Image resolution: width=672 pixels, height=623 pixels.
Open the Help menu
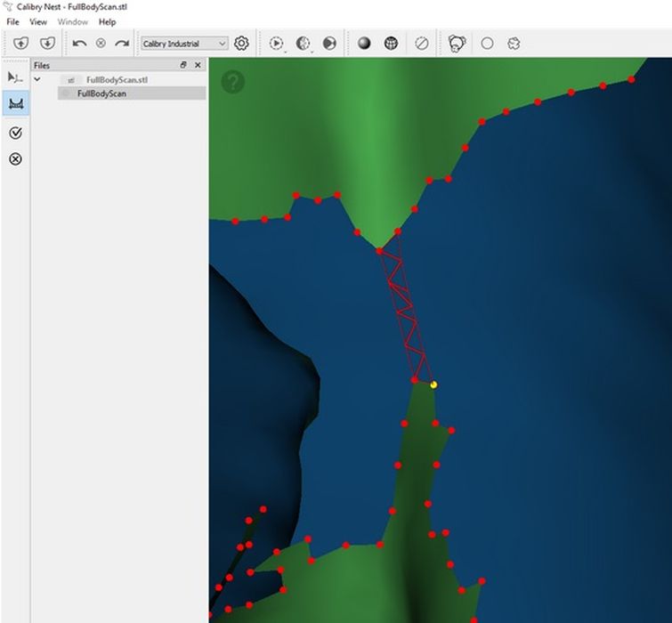(x=107, y=21)
